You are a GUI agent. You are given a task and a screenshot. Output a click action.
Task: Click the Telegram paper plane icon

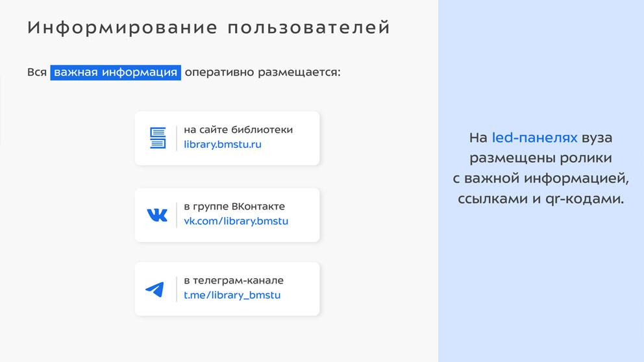pyautogui.click(x=155, y=289)
